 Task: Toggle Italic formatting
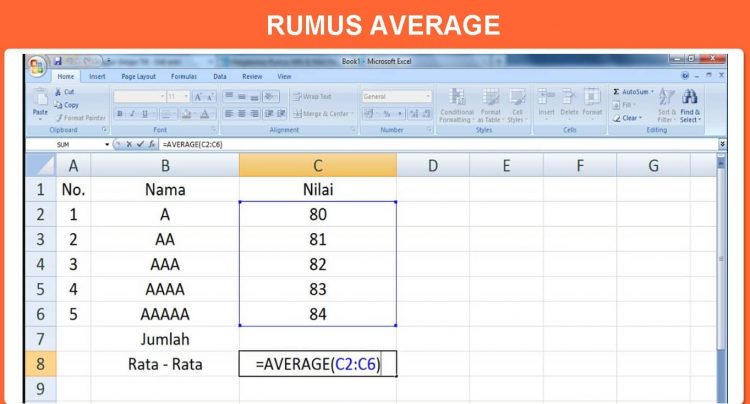click(x=132, y=114)
